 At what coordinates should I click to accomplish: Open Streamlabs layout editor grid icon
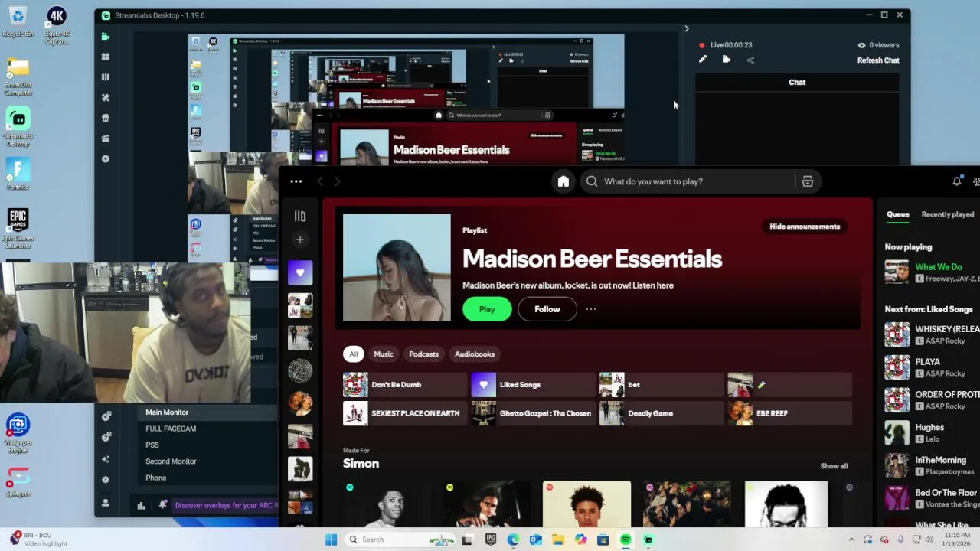coord(106,57)
